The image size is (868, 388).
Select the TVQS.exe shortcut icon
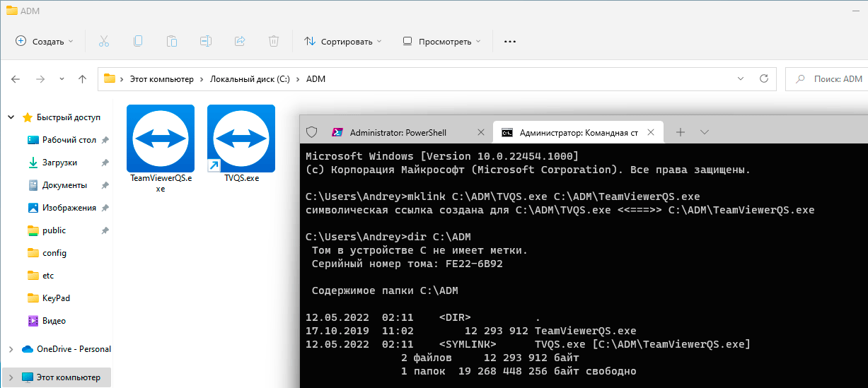(x=241, y=139)
